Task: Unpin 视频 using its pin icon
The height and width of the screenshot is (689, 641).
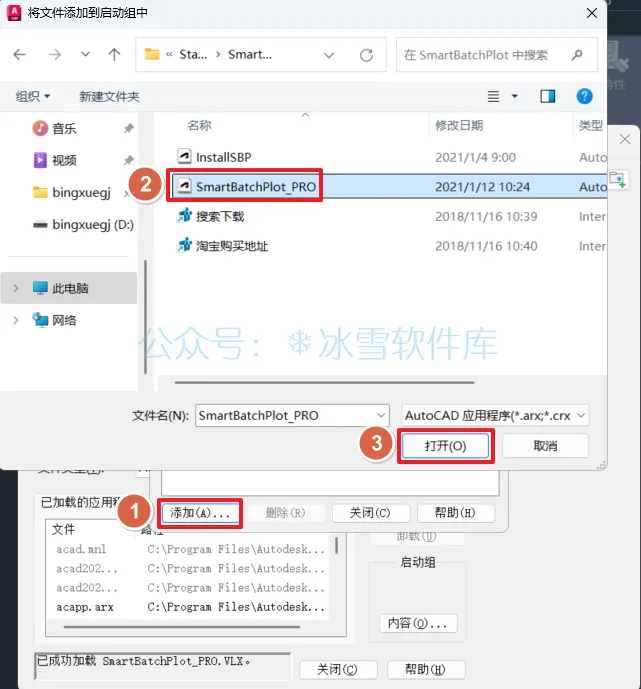Action: coord(128,160)
